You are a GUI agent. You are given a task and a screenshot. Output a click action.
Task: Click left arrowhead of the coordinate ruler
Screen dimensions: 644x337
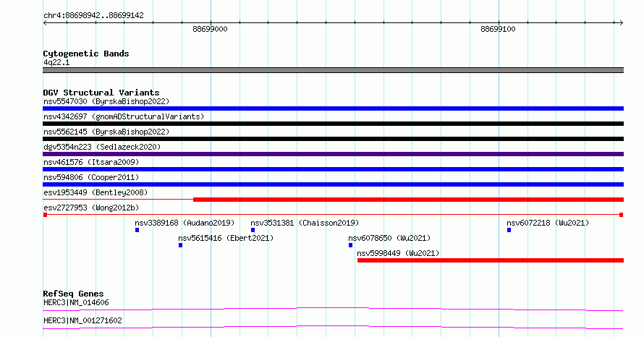(x=45, y=23)
